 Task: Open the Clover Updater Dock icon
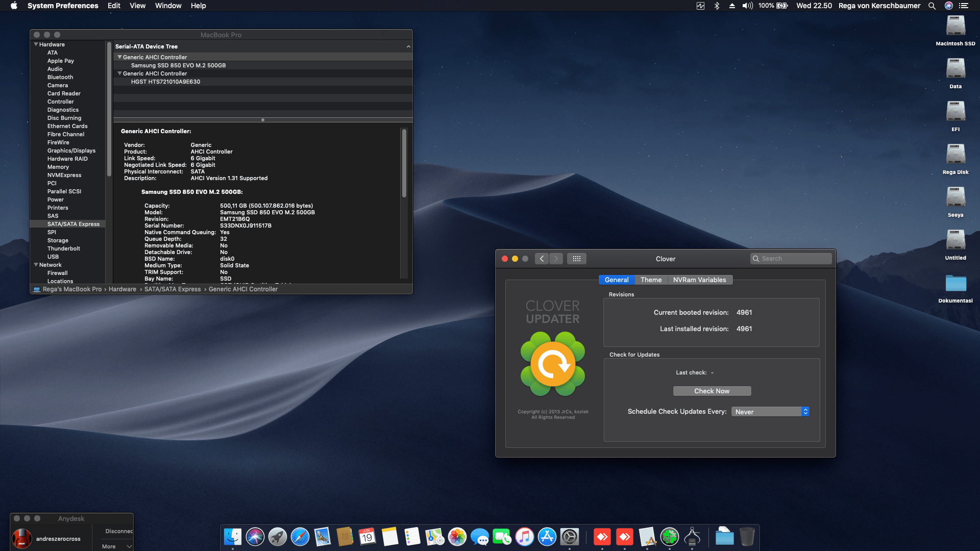click(670, 537)
